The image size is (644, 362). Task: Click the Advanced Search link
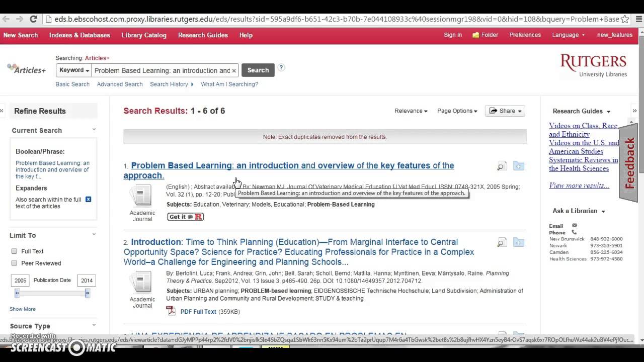pos(120,84)
